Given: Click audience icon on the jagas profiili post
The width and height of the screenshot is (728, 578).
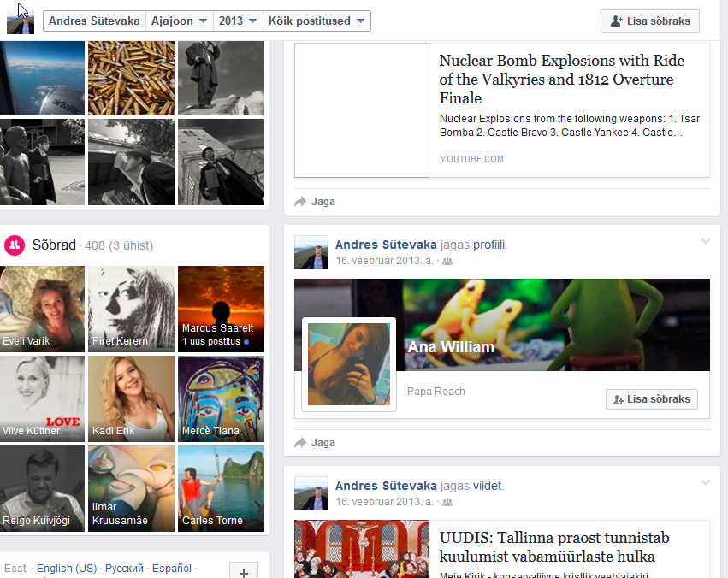Looking at the screenshot, I should pos(447,261).
